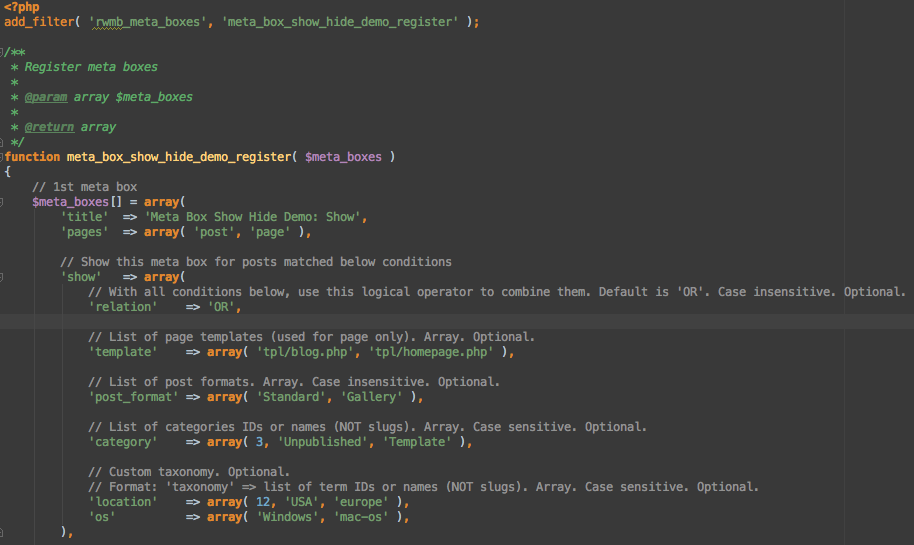Click comment 'List of categories IDs or names'

(x=367, y=427)
